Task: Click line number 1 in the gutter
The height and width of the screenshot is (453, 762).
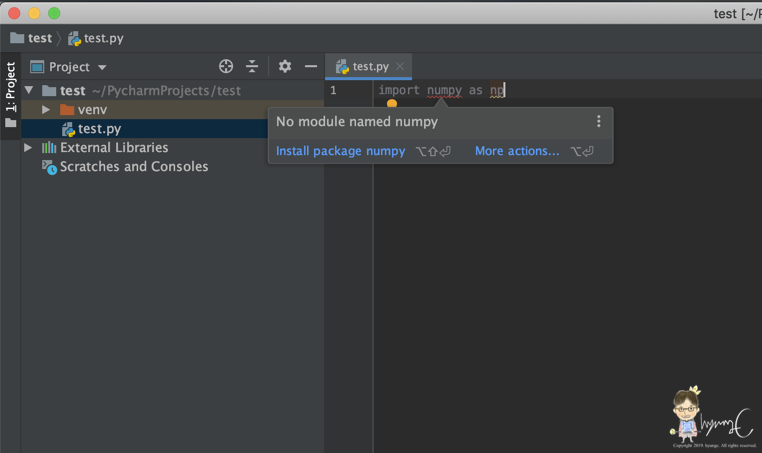Action: 333,90
